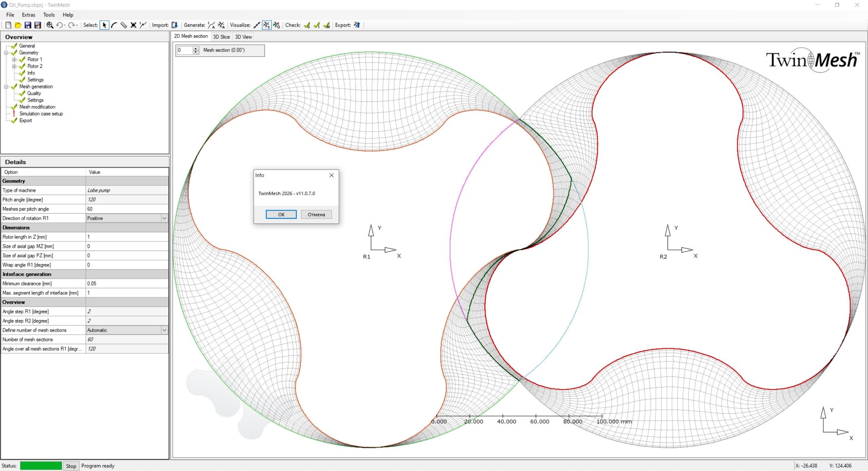Image resolution: width=868 pixels, height=471 pixels.
Task: Click the green status progress bar
Action: [41, 466]
